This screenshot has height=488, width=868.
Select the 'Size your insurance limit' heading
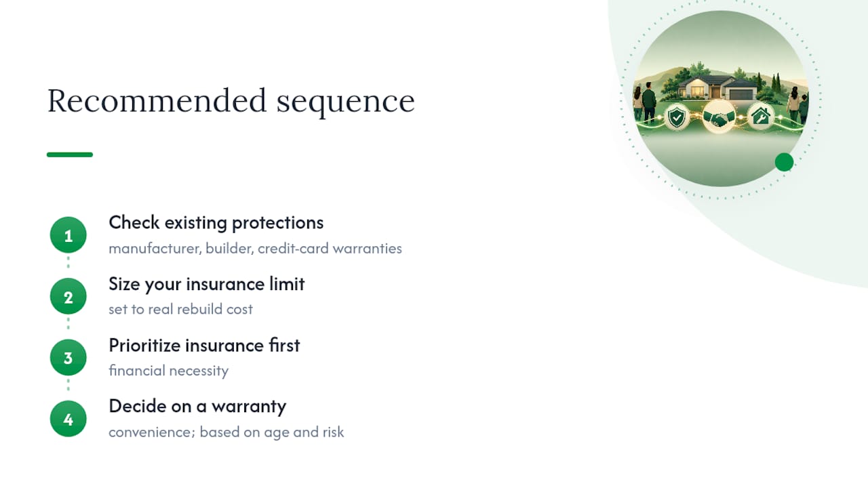[x=207, y=284]
